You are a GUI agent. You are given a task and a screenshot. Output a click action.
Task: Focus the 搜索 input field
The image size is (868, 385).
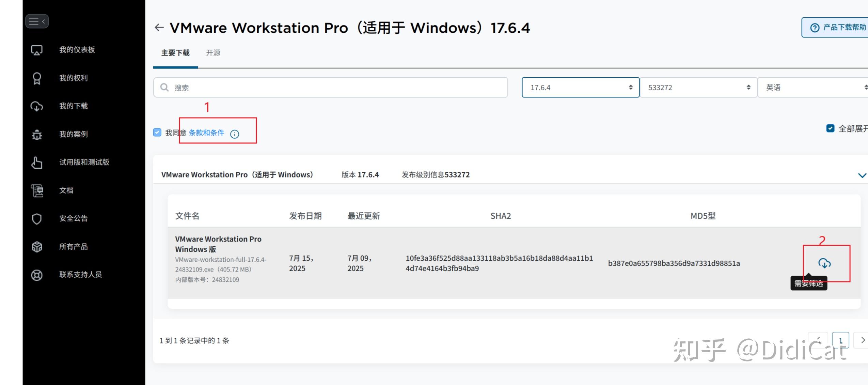coord(330,88)
